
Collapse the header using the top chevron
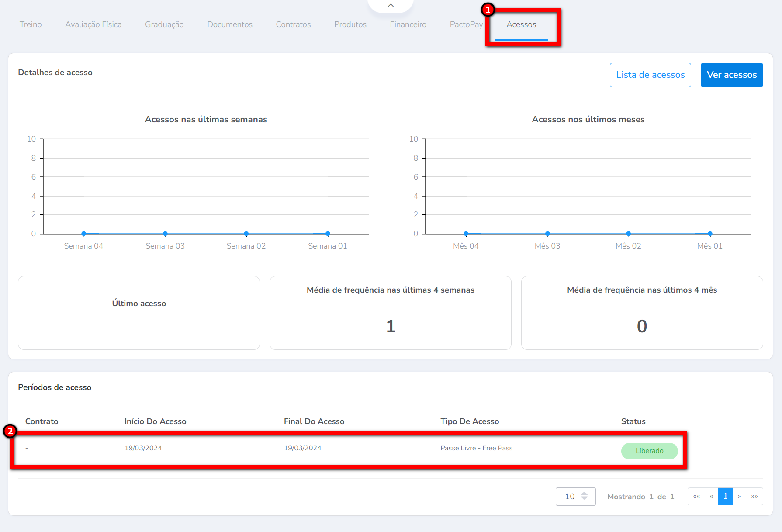coord(391,5)
